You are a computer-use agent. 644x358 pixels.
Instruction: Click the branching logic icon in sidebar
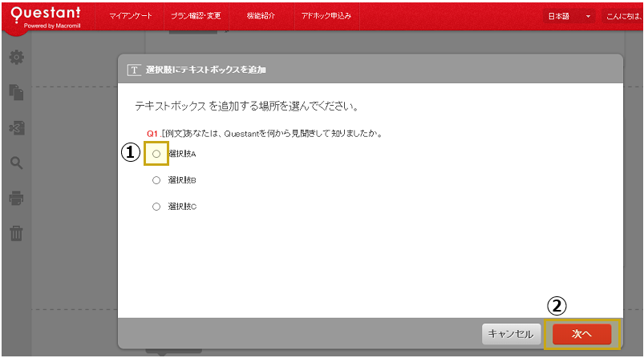point(17,128)
